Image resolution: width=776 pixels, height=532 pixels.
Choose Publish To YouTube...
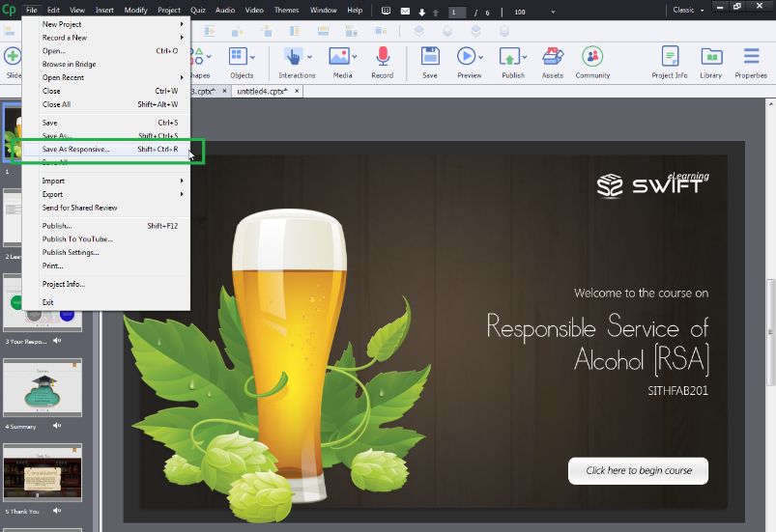coord(106,238)
